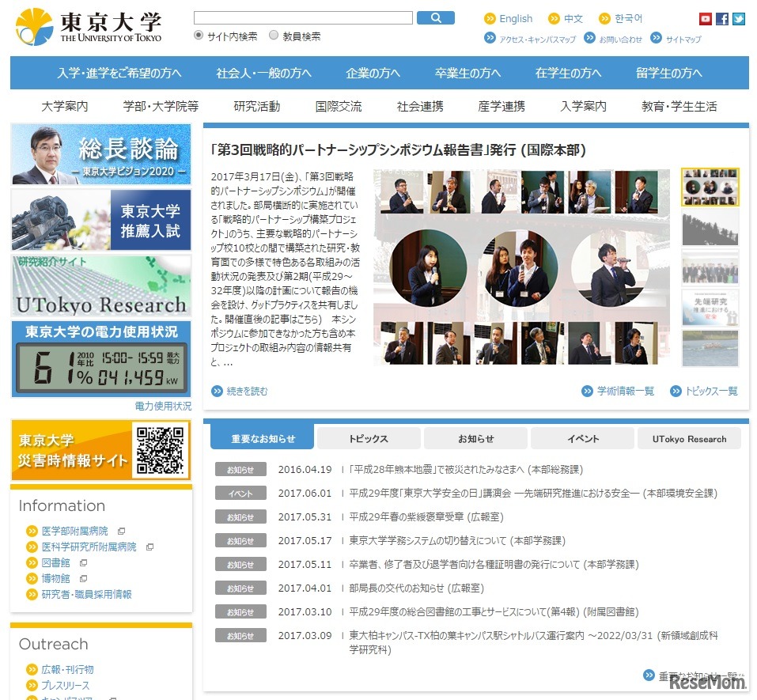Click the magnifier search button
This screenshot has width=757, height=700.
click(436, 18)
